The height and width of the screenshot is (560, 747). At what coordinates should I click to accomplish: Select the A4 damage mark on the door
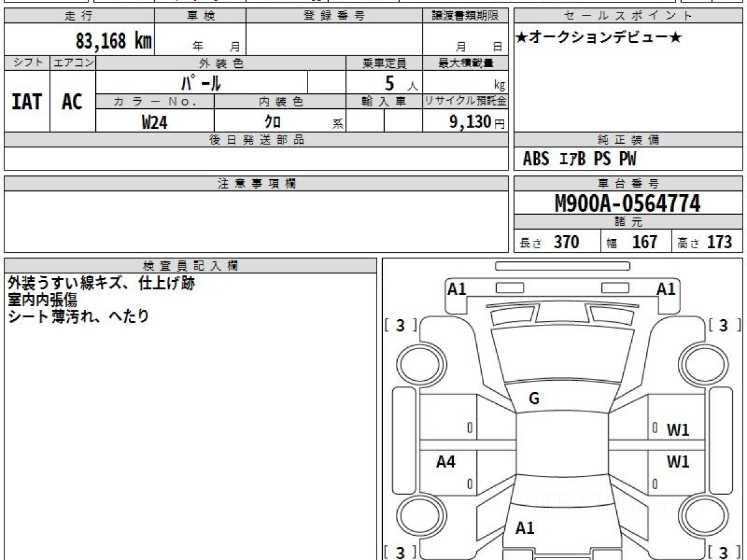coord(446,462)
